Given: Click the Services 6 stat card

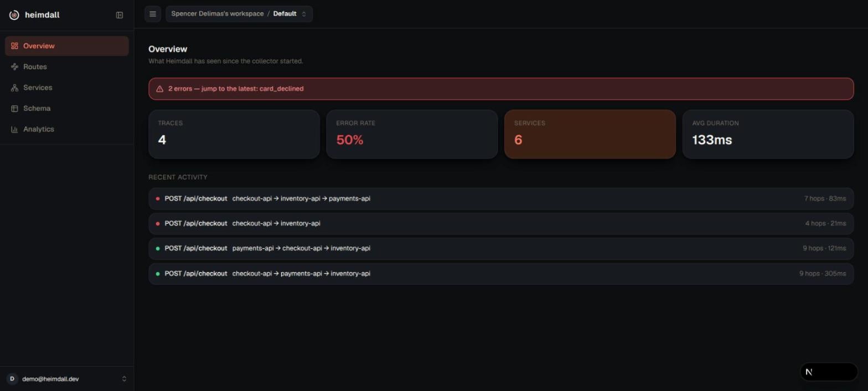Looking at the screenshot, I should 590,134.
